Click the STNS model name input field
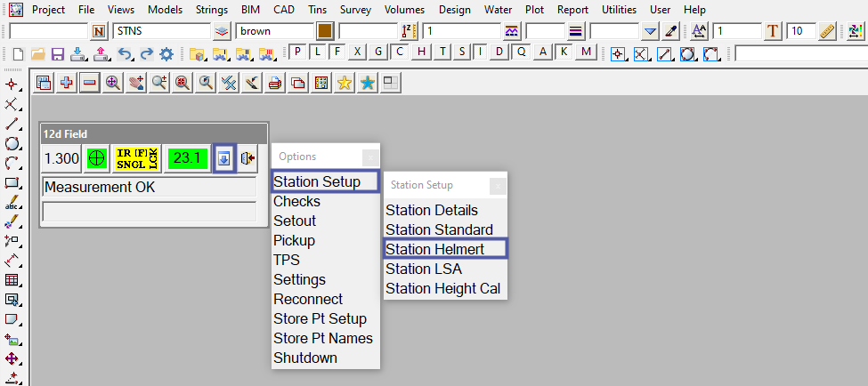 [161, 31]
